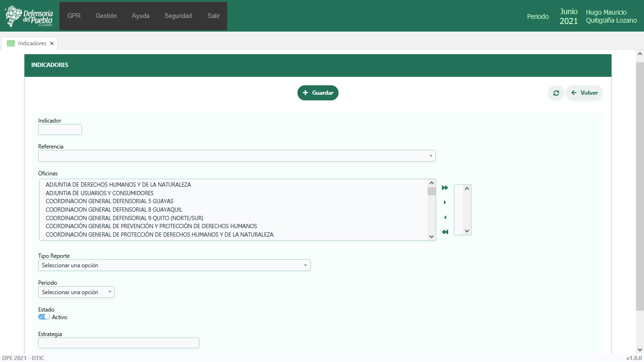Click the Defensoría del Pueblo logo
Image resolution: width=644 pixels, height=362 pixels.
[29, 16]
